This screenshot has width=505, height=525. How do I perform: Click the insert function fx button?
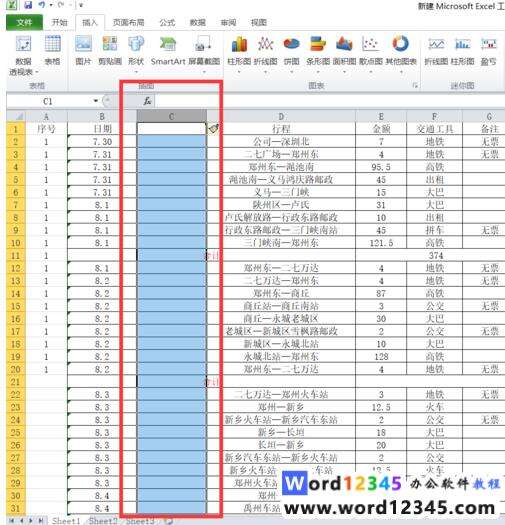click(x=147, y=101)
